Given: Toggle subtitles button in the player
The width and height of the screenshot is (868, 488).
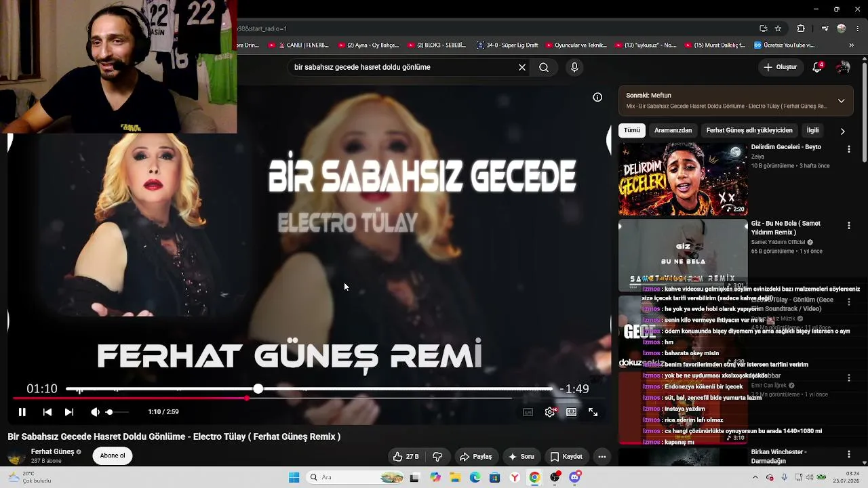Looking at the screenshot, I should [x=528, y=412].
